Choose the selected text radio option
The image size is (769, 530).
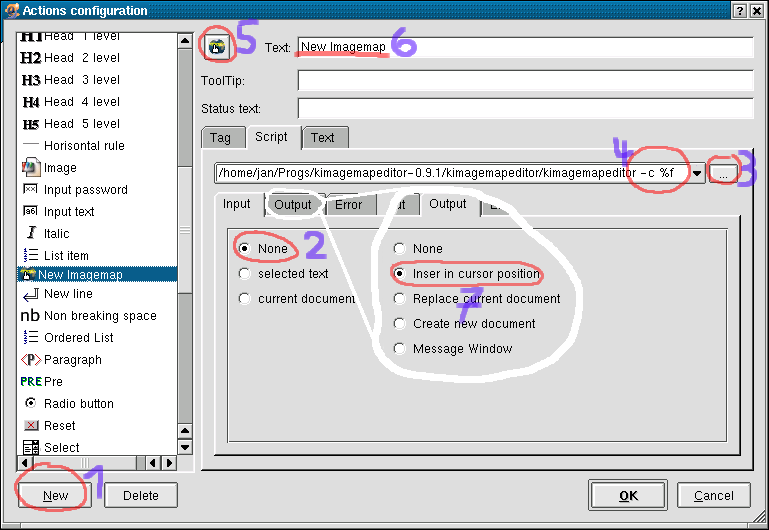tap(244, 273)
